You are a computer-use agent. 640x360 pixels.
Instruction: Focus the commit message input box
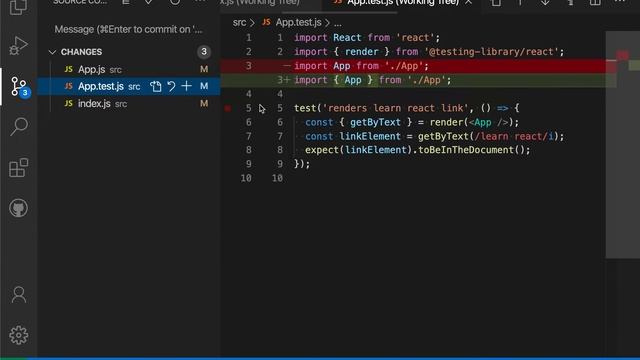129,29
